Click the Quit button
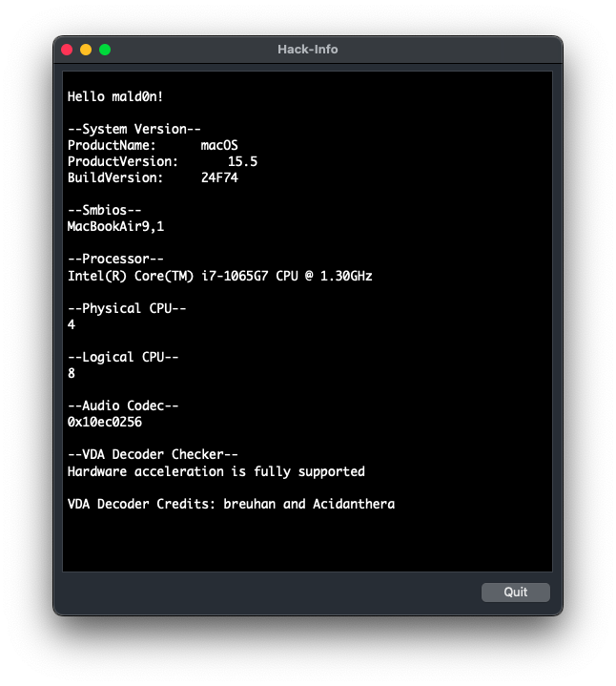This screenshot has width=616, height=686. point(516,592)
